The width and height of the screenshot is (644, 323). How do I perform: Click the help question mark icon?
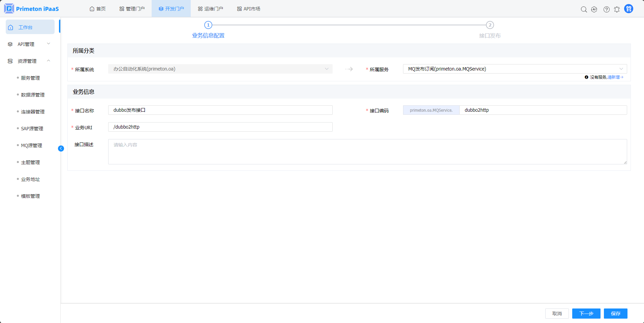[x=606, y=9]
